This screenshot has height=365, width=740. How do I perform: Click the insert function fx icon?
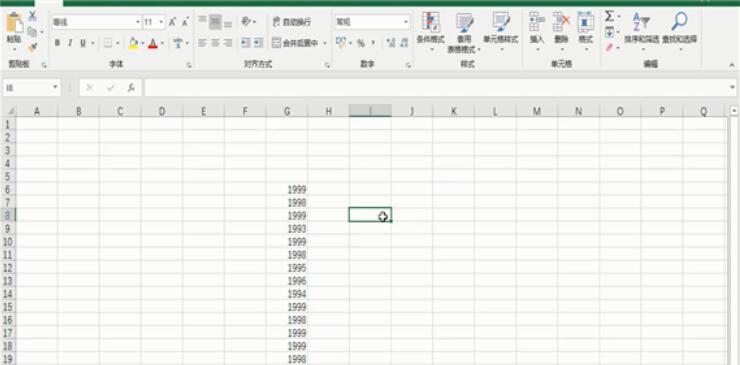[x=132, y=88]
